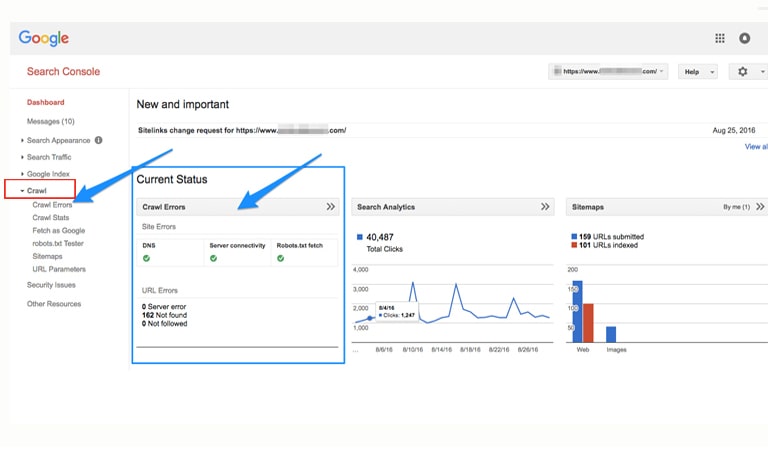Open the Google apps grid
768x450 pixels.
point(720,38)
